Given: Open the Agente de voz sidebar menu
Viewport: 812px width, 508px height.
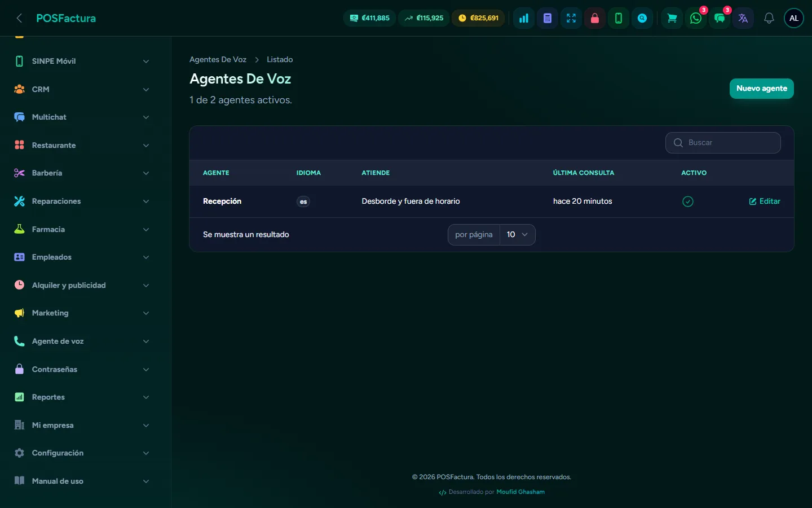Looking at the screenshot, I should coord(82,341).
